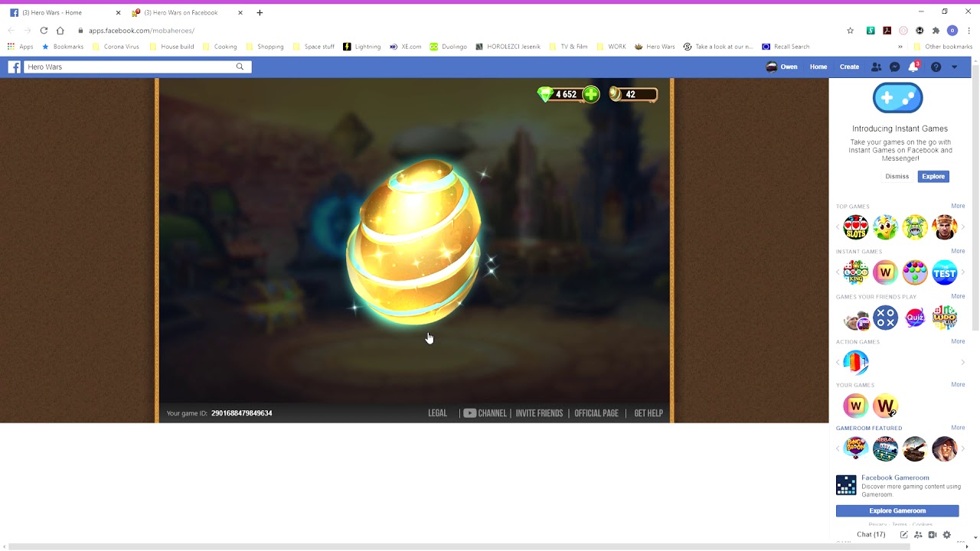
Task: Click the Facebook logo in the blue header
Action: 14,67
